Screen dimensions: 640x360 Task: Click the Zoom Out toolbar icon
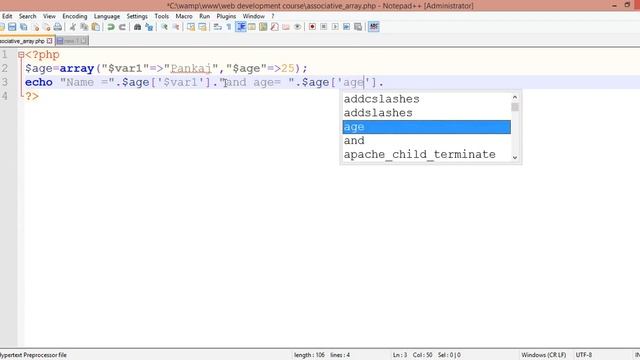tap(176, 27)
